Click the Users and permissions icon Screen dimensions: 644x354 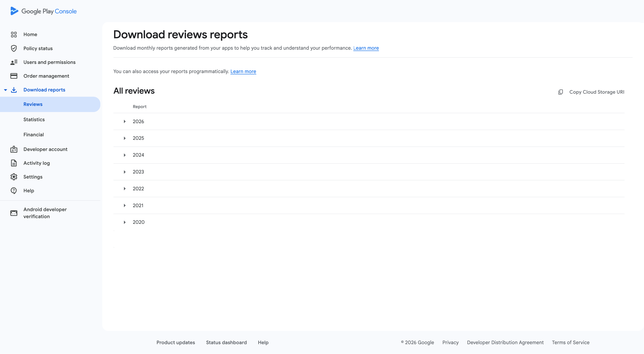[x=14, y=62]
